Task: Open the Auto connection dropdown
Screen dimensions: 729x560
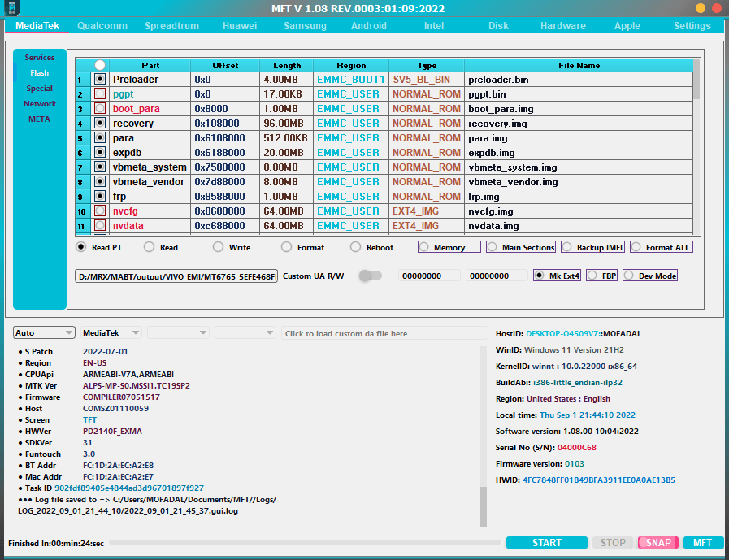Action: tap(44, 332)
